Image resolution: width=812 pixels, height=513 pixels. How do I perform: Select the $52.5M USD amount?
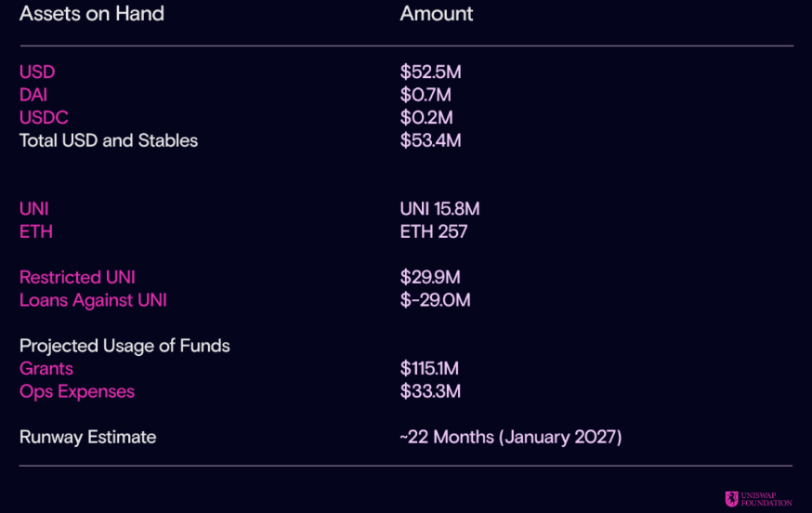[430, 72]
